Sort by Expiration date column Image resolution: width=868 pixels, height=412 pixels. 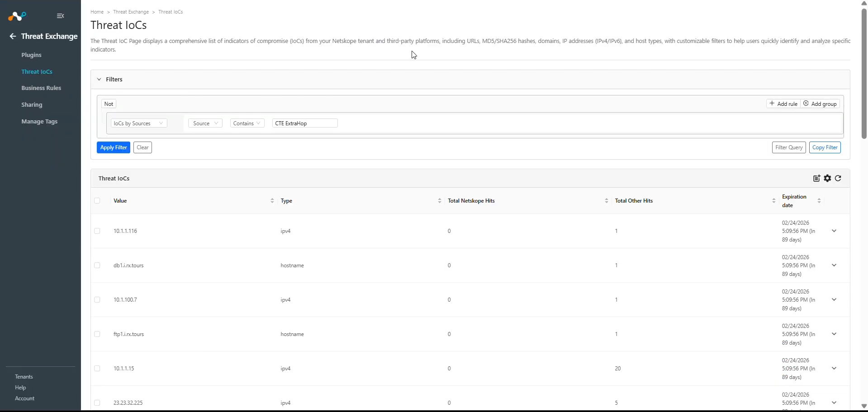pos(819,201)
